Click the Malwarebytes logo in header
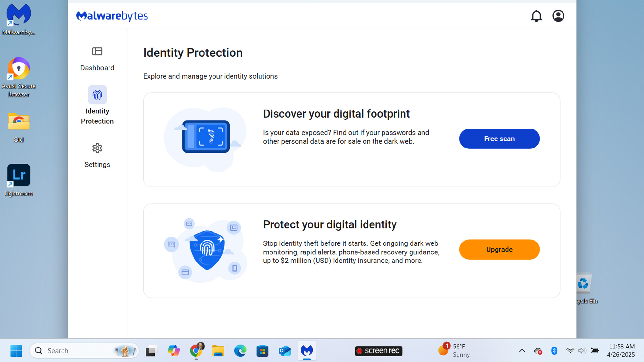The height and width of the screenshot is (362, 644). (x=112, y=16)
